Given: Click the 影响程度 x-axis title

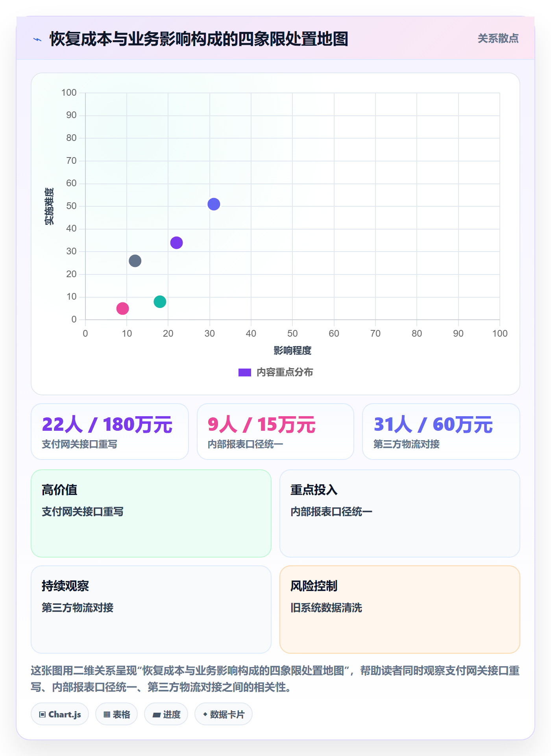Looking at the screenshot, I should click(x=292, y=350).
